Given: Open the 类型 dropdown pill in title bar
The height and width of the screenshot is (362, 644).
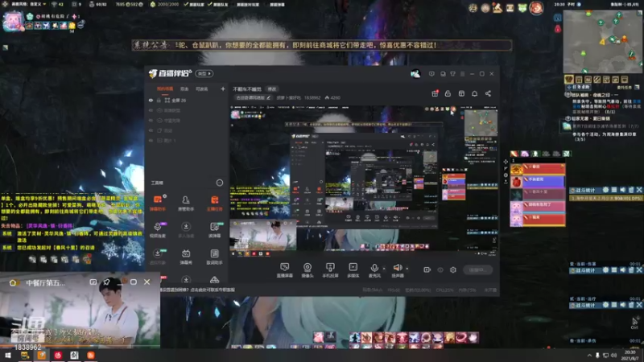Looking at the screenshot, I should 204,74.
